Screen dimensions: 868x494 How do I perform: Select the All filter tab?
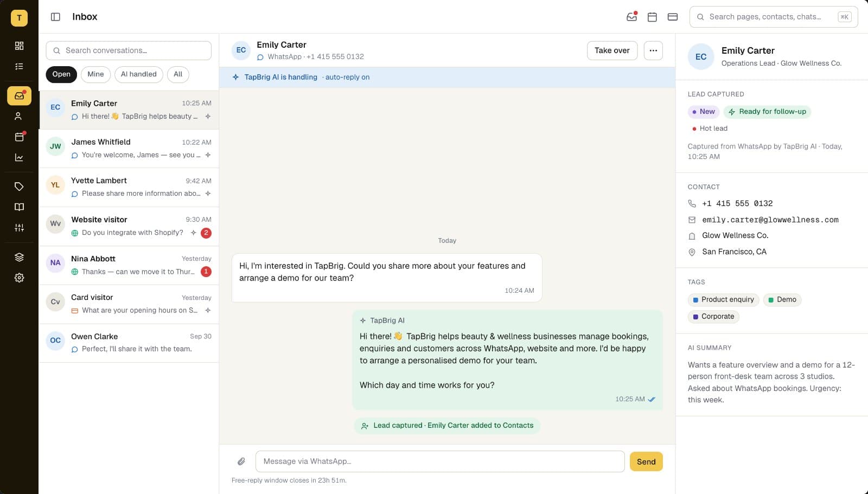(x=178, y=74)
